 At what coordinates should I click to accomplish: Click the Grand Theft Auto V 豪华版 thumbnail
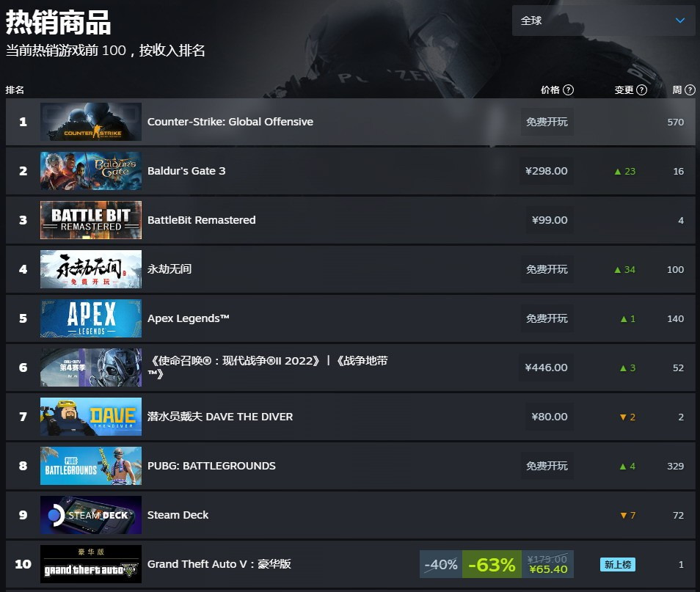tap(91, 564)
